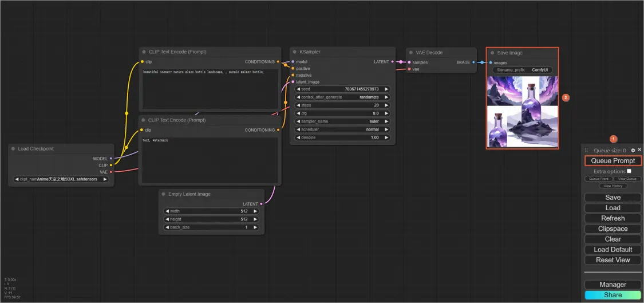
Task: Collapse the KSampler node via its title dot
Action: point(294,52)
